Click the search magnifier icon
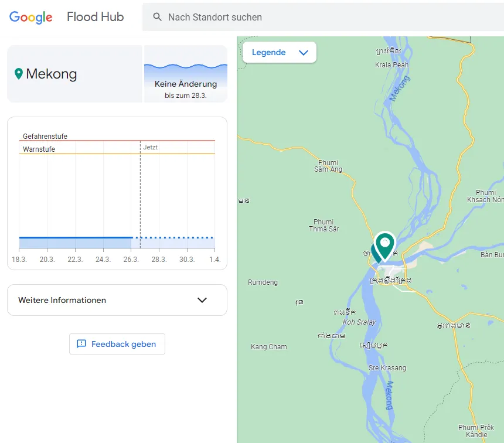Image resolution: width=504 pixels, height=443 pixels. tap(157, 17)
